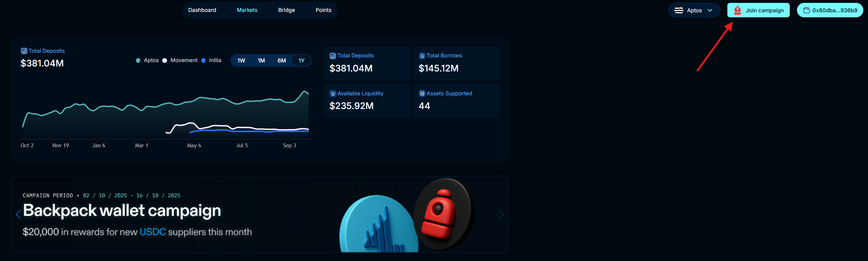Screen dimensions: 868x261
Task: Toggle the Aptos series in chart legend
Action: click(147, 60)
